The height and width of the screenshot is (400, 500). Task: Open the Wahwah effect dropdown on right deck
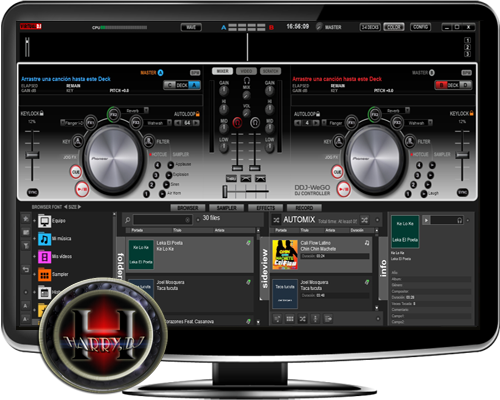pyautogui.click(x=430, y=123)
